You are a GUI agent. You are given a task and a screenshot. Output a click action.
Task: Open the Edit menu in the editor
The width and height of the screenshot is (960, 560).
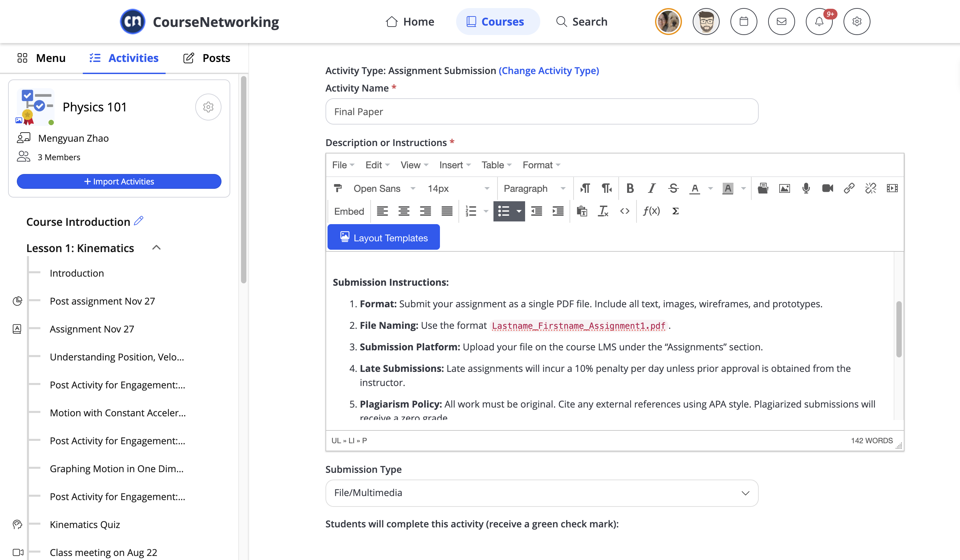coord(377,165)
